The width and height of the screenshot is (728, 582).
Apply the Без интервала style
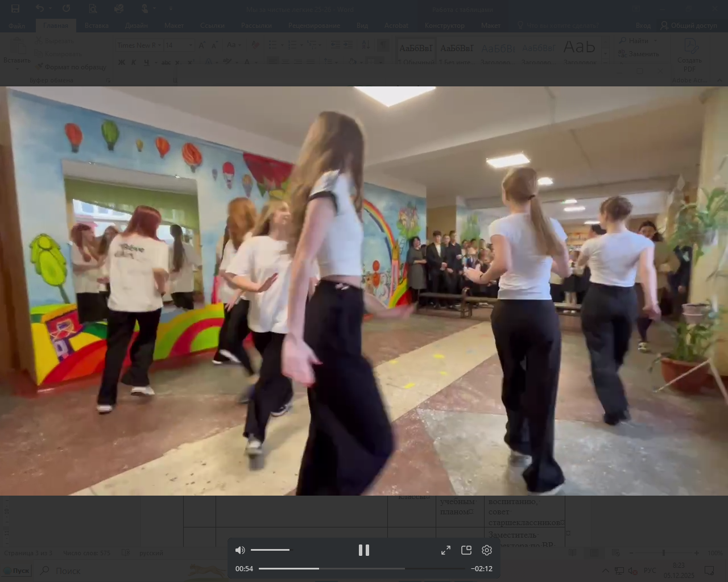[x=457, y=52]
